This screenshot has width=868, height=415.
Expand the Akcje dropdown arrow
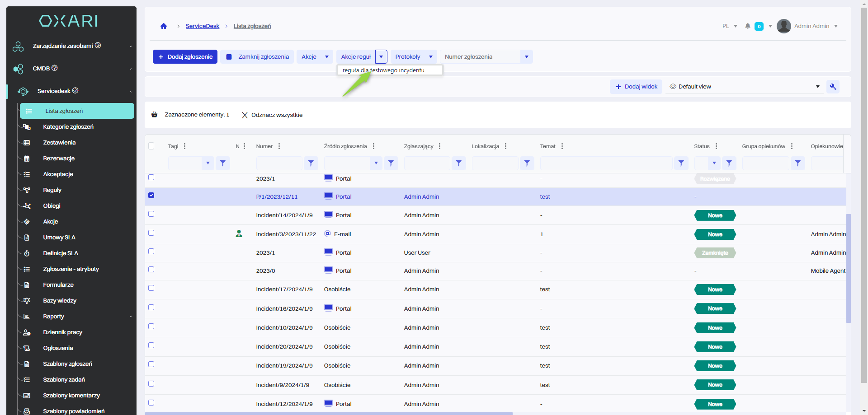(327, 57)
